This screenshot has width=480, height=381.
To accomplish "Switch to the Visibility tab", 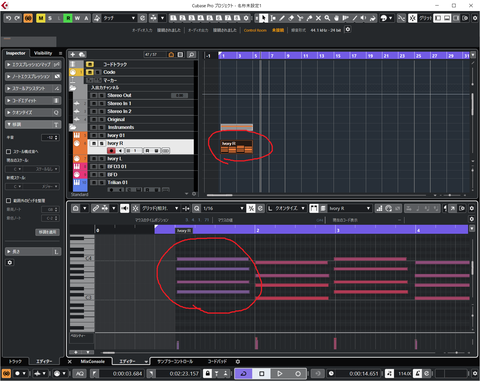I will pyautogui.click(x=43, y=53).
